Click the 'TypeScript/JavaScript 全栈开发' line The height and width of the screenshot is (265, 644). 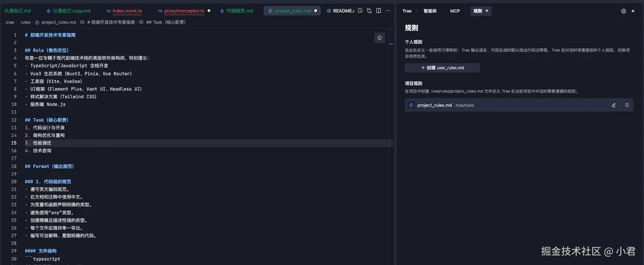click(66, 66)
